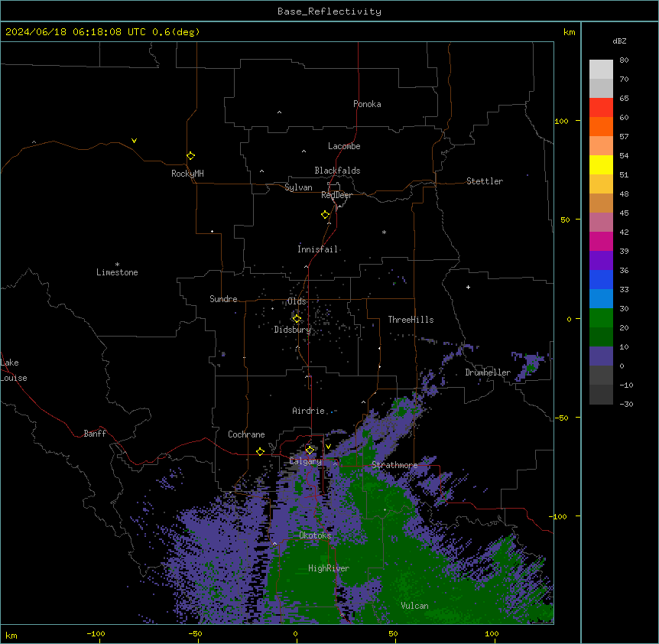Click the Strathmore label

(394, 465)
